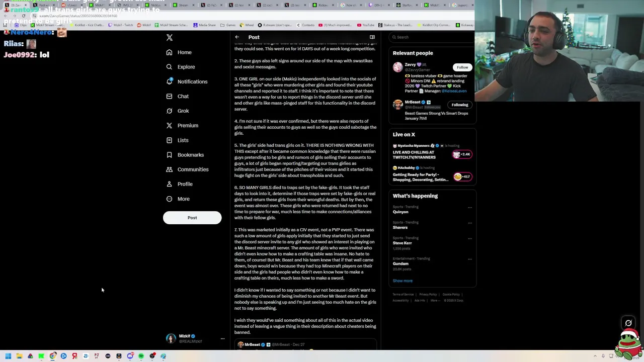Open the Media Share bookmark
This screenshot has width=644, height=362.
pyautogui.click(x=204, y=25)
